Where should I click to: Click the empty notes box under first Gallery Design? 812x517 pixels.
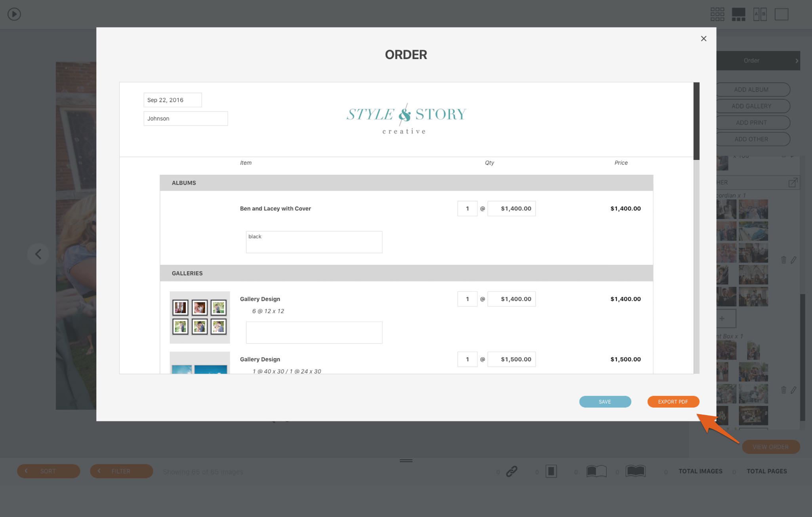point(314,332)
